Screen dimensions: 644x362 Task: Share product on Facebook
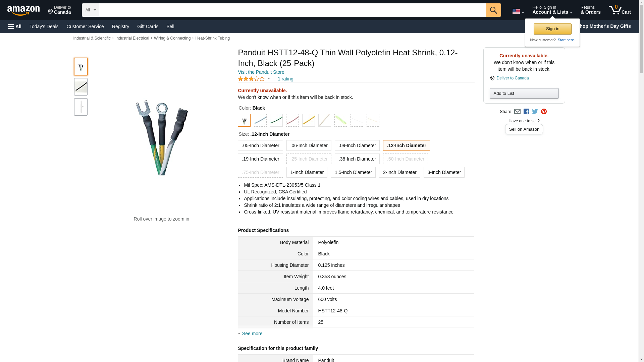pos(526,112)
